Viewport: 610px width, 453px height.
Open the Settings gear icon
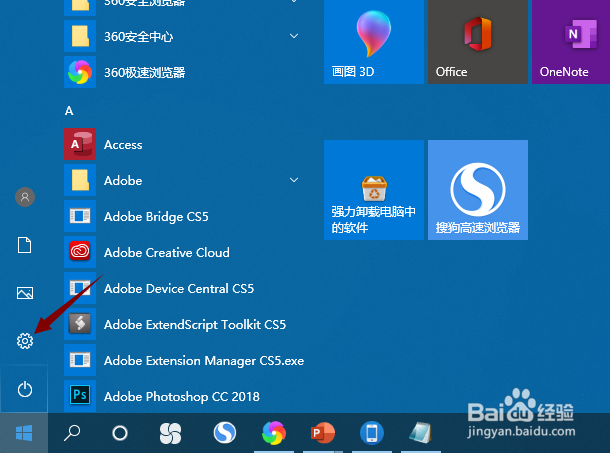(x=25, y=341)
